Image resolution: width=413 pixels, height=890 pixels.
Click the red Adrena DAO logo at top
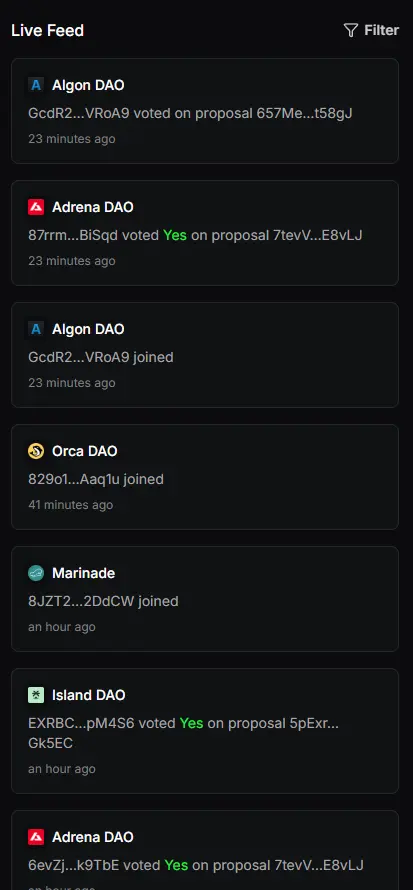click(36, 207)
